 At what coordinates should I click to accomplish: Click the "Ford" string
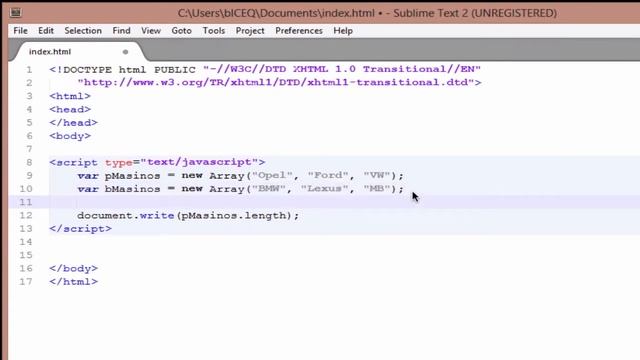328,176
